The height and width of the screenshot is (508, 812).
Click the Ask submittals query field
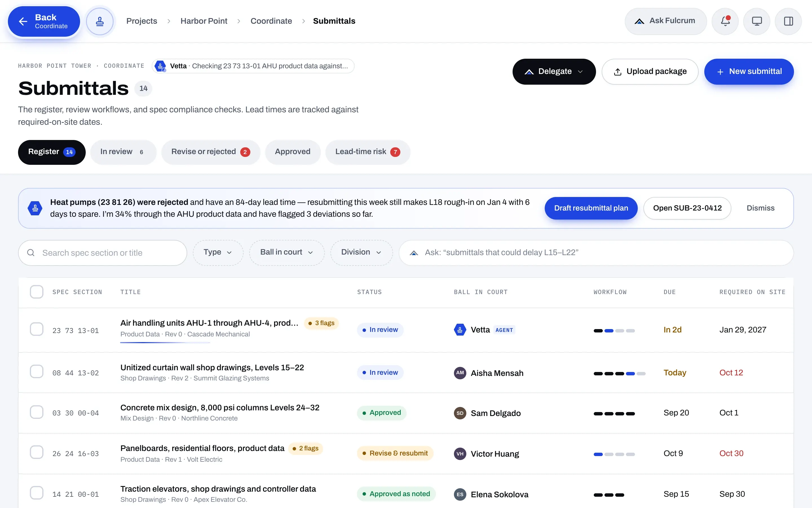(596, 253)
